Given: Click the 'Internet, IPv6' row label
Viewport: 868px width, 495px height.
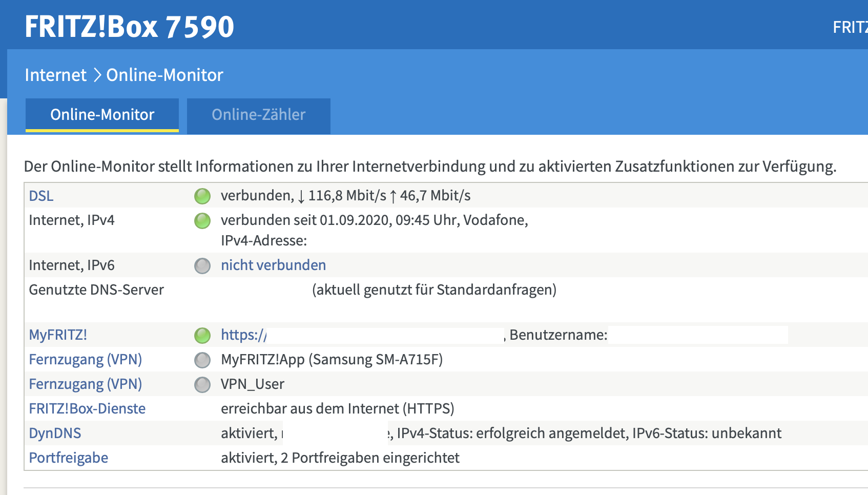Looking at the screenshot, I should [x=72, y=265].
